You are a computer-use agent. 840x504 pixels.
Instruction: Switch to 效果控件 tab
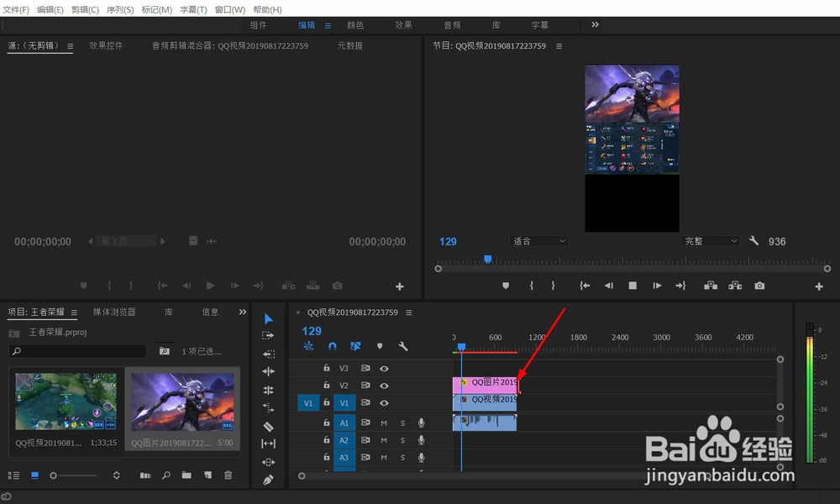(x=106, y=45)
